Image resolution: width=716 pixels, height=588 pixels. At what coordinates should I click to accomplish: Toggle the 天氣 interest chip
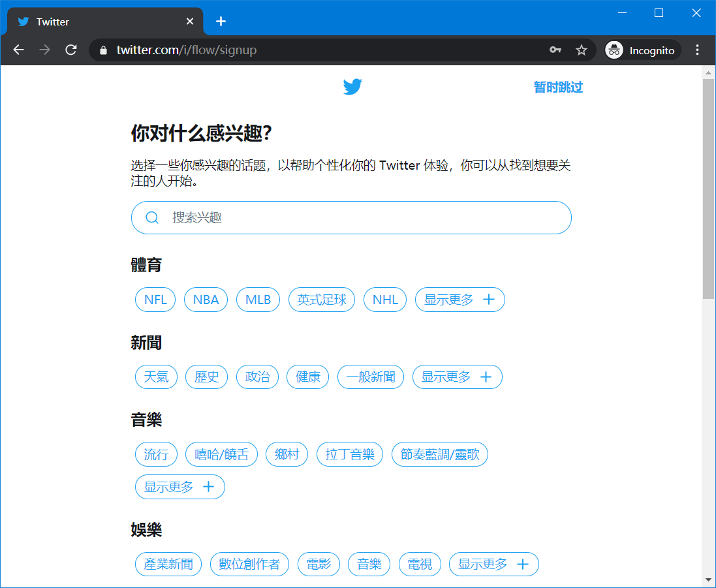click(x=156, y=377)
